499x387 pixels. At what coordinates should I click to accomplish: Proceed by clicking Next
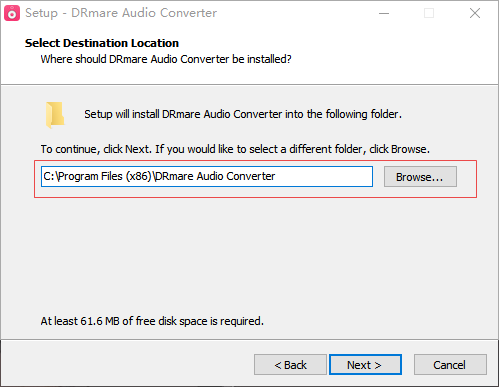click(365, 365)
